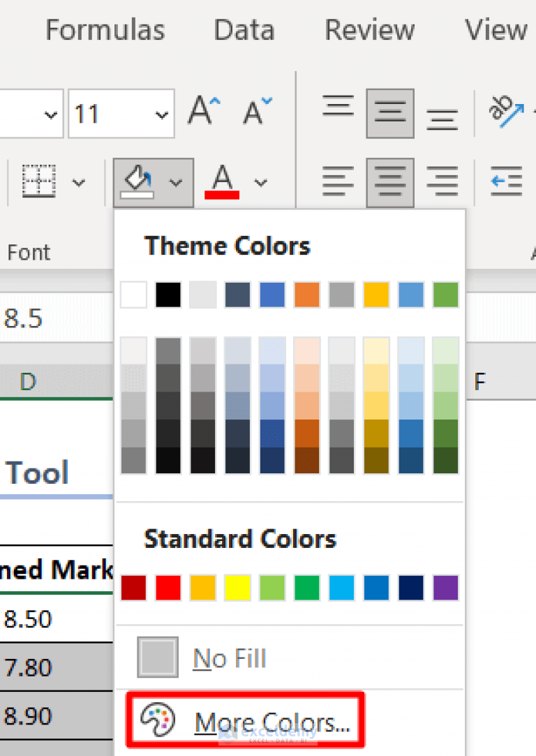This screenshot has width=536, height=756.
Task: Switch to the Review ribbon tab
Action: pos(369,29)
